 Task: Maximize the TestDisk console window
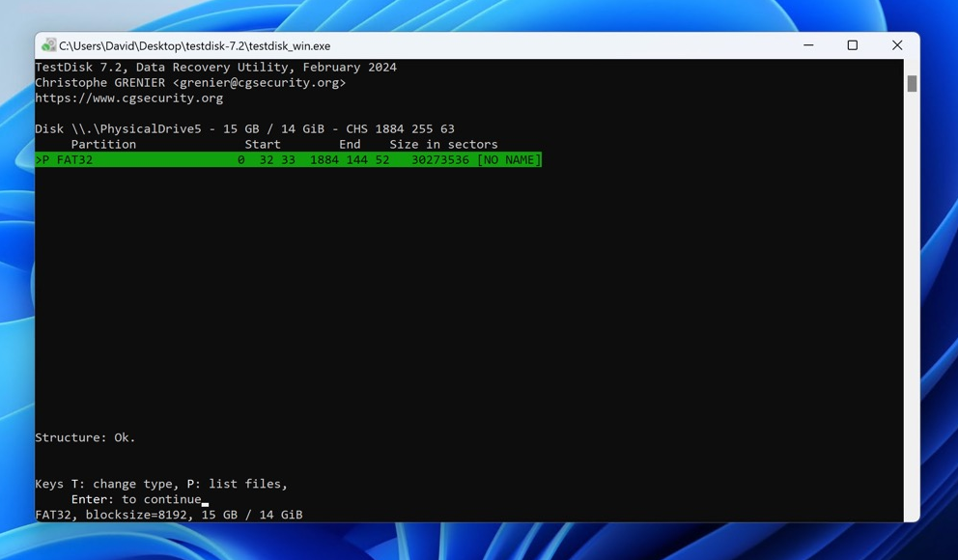point(852,45)
